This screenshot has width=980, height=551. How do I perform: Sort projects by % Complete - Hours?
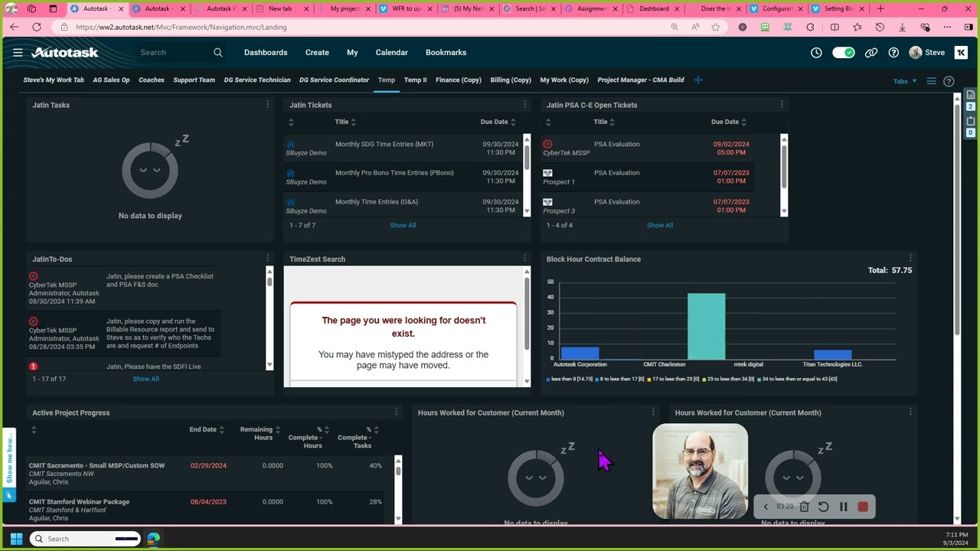(309, 438)
